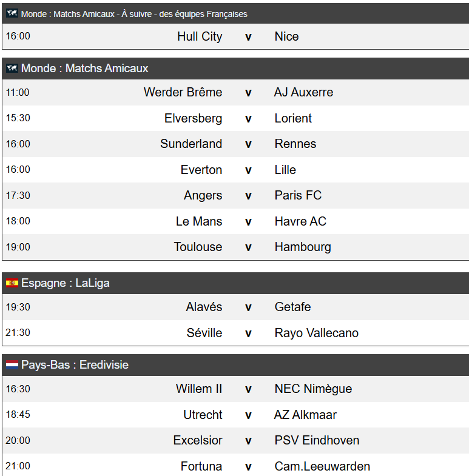Open the Everton v Lille fixture
The image size is (469, 476).
click(236, 170)
